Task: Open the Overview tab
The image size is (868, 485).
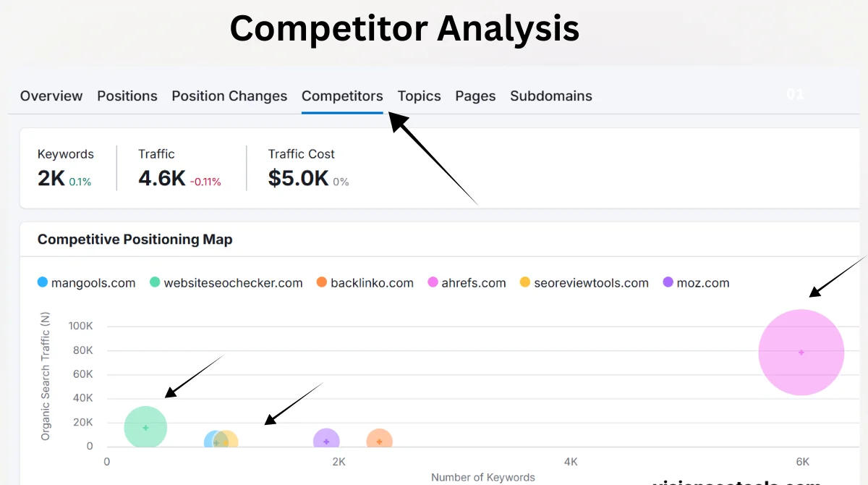Action: point(51,96)
